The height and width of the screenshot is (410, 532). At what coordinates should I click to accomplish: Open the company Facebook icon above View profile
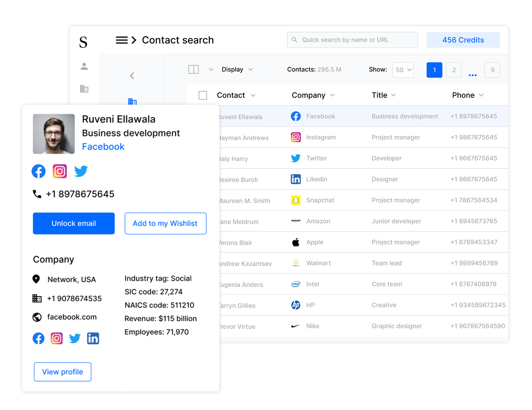pyautogui.click(x=38, y=338)
